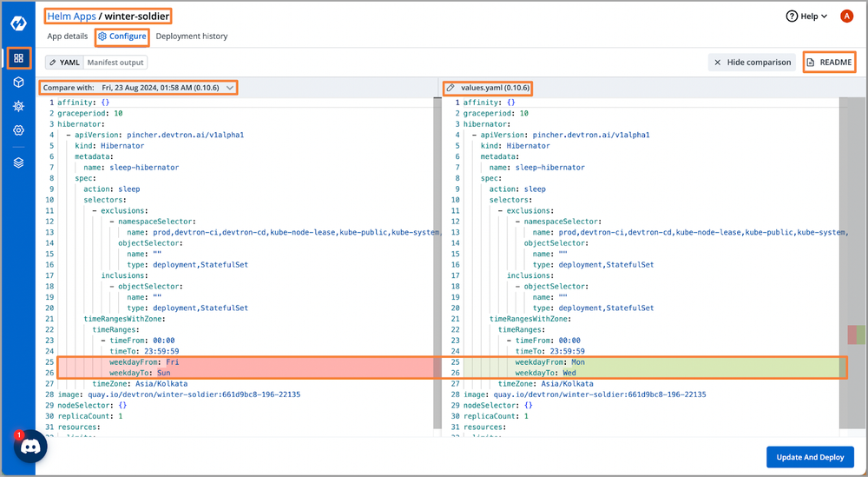Expand the Help menu chevron
Viewport: 868px width, 477px height.
point(825,16)
